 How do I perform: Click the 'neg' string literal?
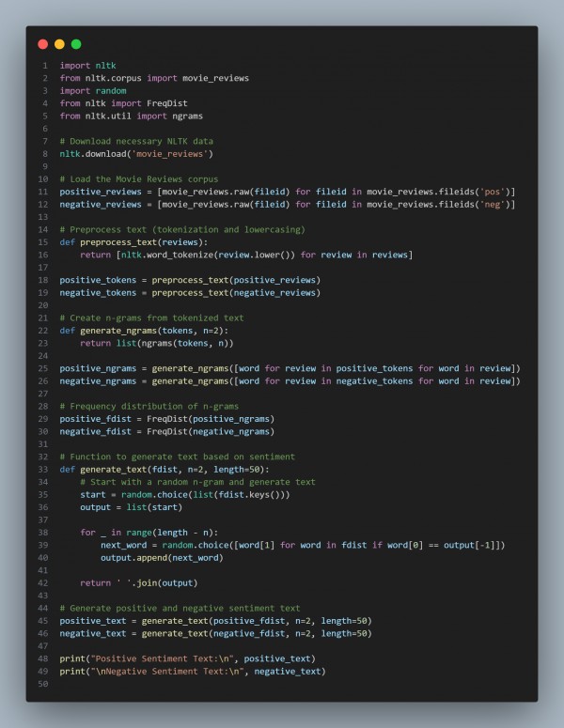492,204
